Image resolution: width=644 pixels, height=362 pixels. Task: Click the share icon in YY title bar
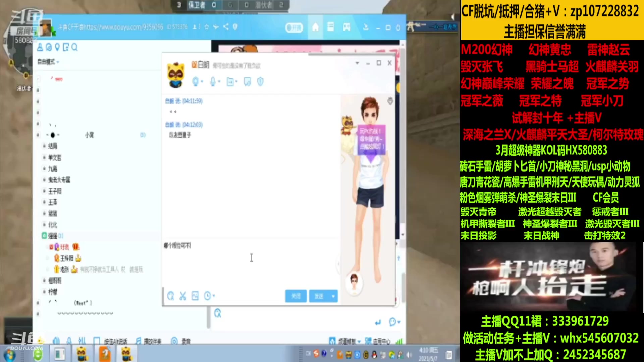click(226, 27)
